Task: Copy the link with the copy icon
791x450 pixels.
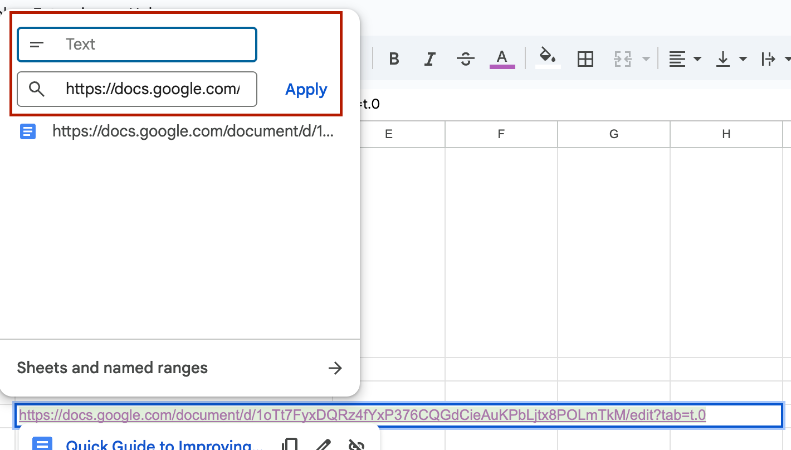Action: (290, 444)
